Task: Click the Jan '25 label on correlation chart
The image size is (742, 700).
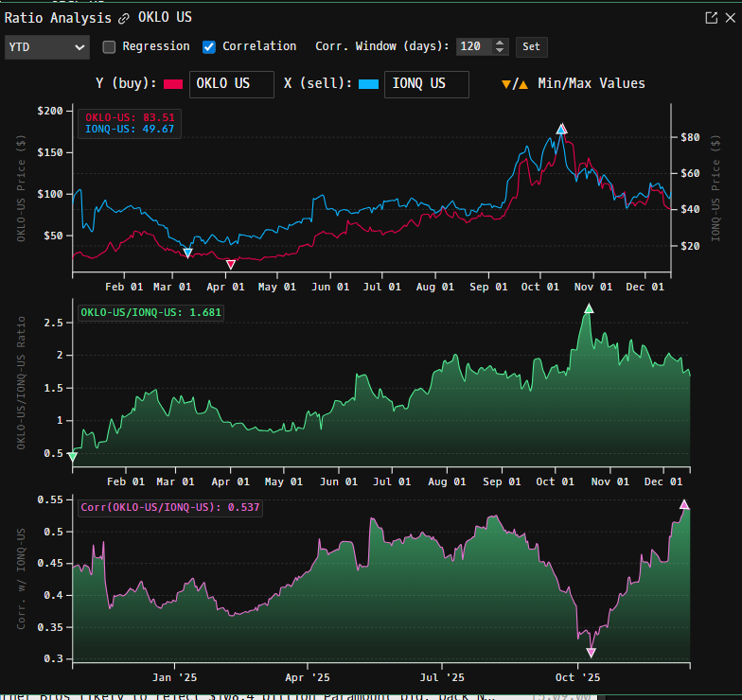Action: point(174,677)
